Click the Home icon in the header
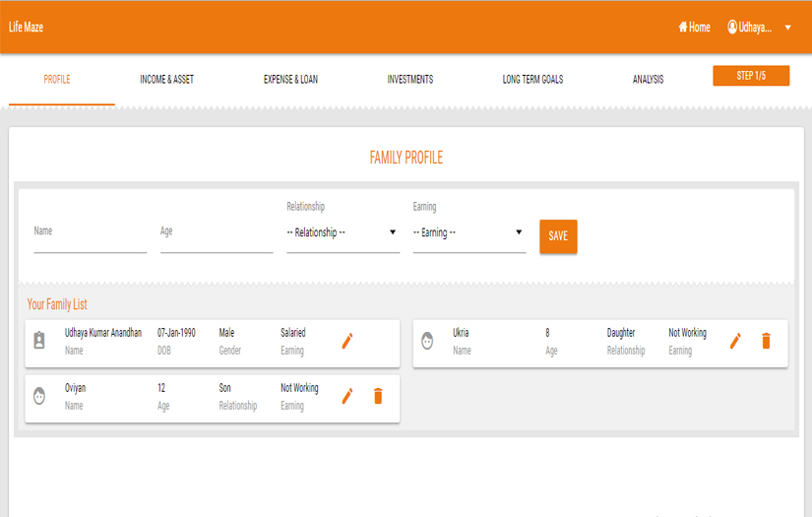812x517 pixels. click(683, 27)
